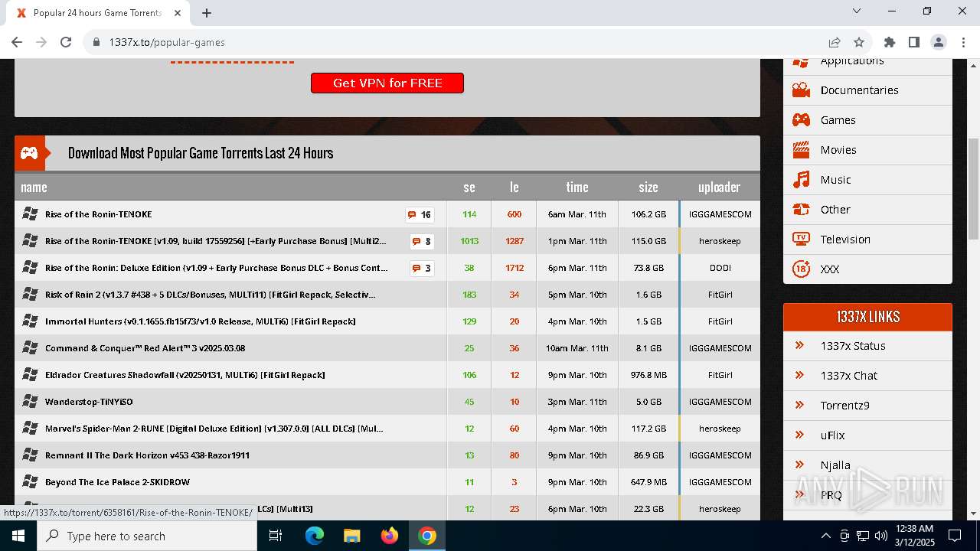This screenshot has width=980, height=551.
Task: Click the 'se' seeders column header
Action: pyautogui.click(x=469, y=187)
